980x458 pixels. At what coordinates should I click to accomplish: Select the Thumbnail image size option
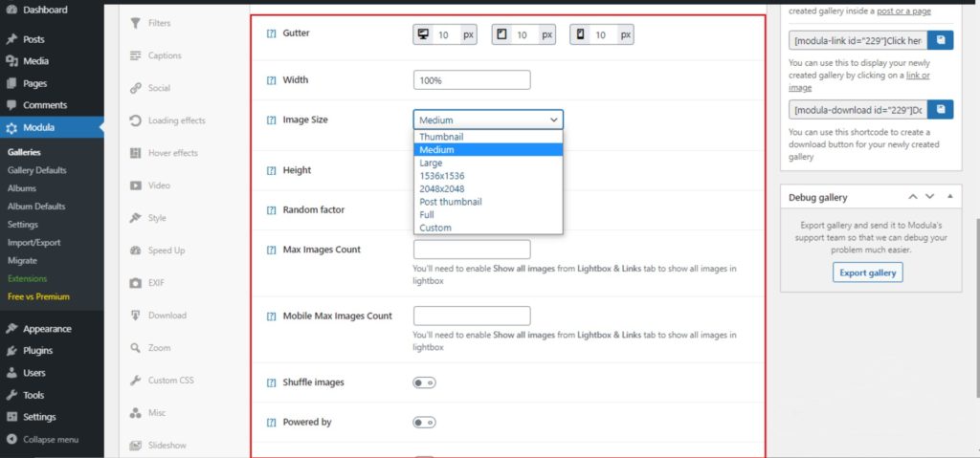[x=441, y=137]
